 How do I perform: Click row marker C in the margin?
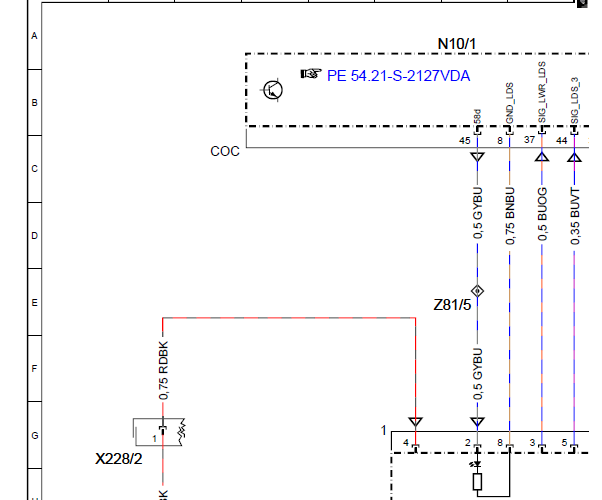point(35,169)
